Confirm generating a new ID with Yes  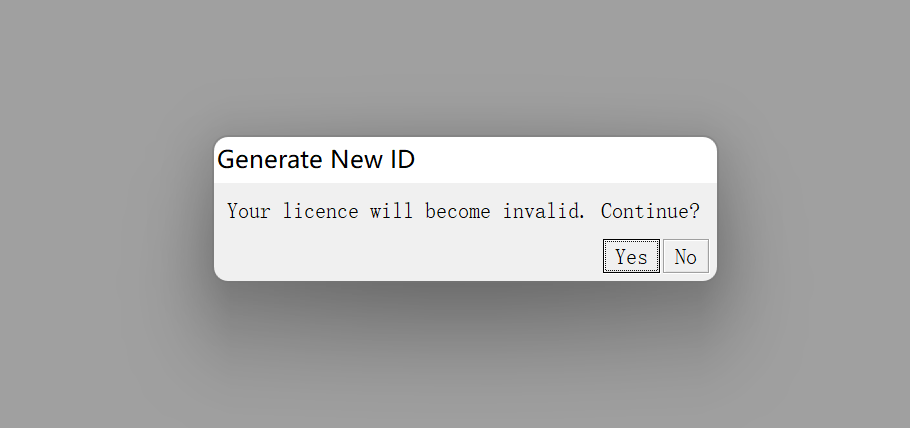coord(631,256)
